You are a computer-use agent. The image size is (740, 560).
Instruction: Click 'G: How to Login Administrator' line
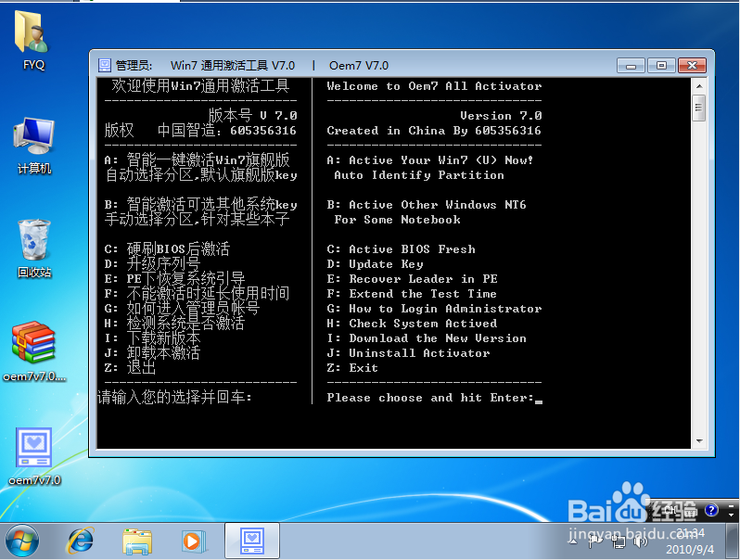coord(434,309)
